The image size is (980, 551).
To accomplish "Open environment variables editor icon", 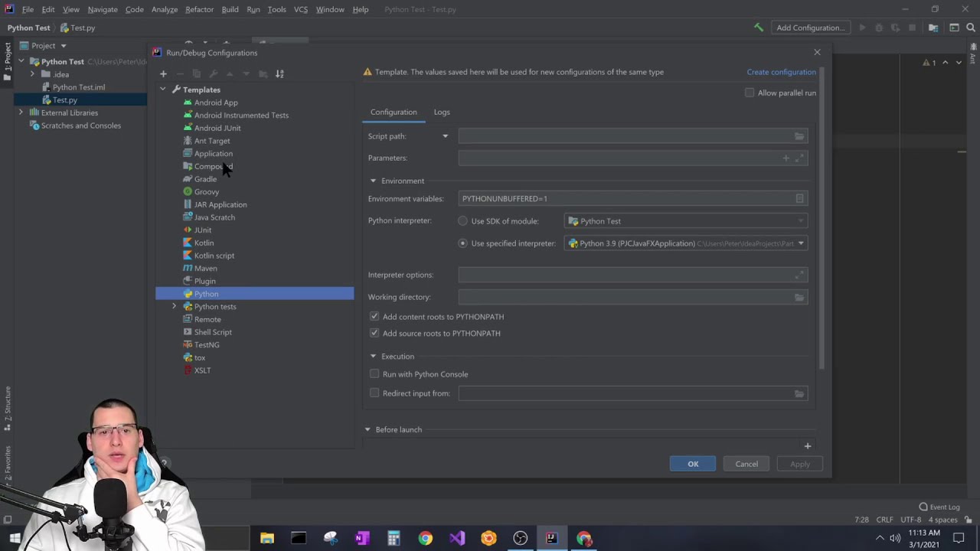I will coord(799,199).
